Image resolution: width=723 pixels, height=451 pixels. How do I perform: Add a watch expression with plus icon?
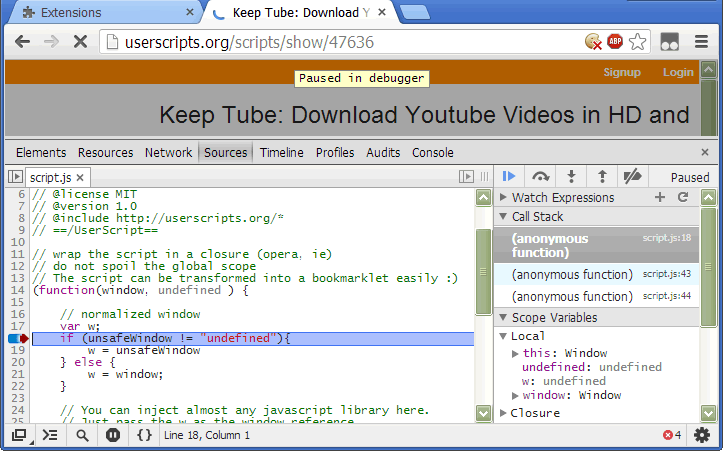660,197
